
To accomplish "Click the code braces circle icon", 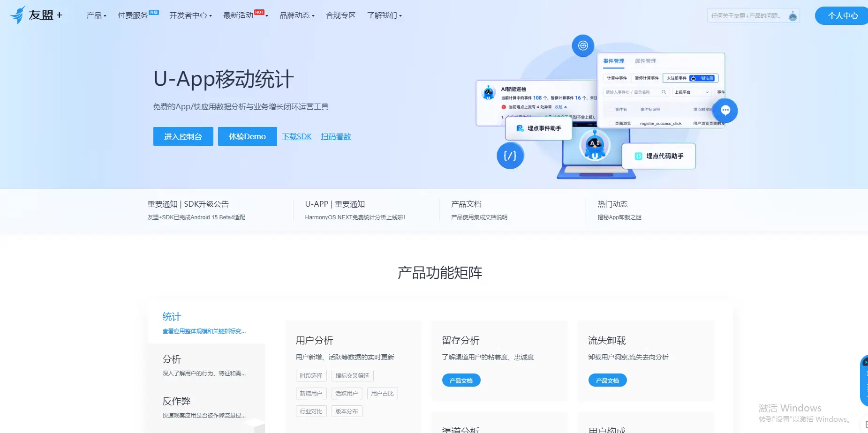I will click(x=510, y=156).
